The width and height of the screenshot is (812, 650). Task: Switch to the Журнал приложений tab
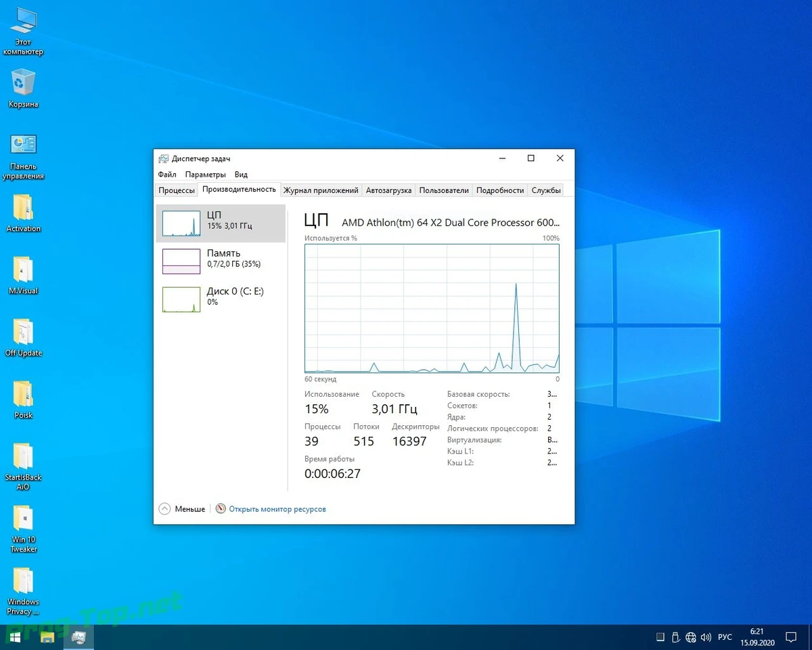click(x=321, y=190)
